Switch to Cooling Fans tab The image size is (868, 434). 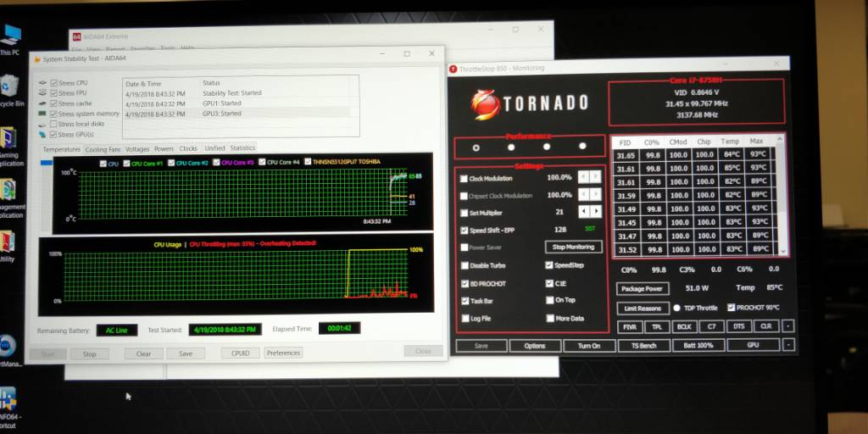click(103, 149)
